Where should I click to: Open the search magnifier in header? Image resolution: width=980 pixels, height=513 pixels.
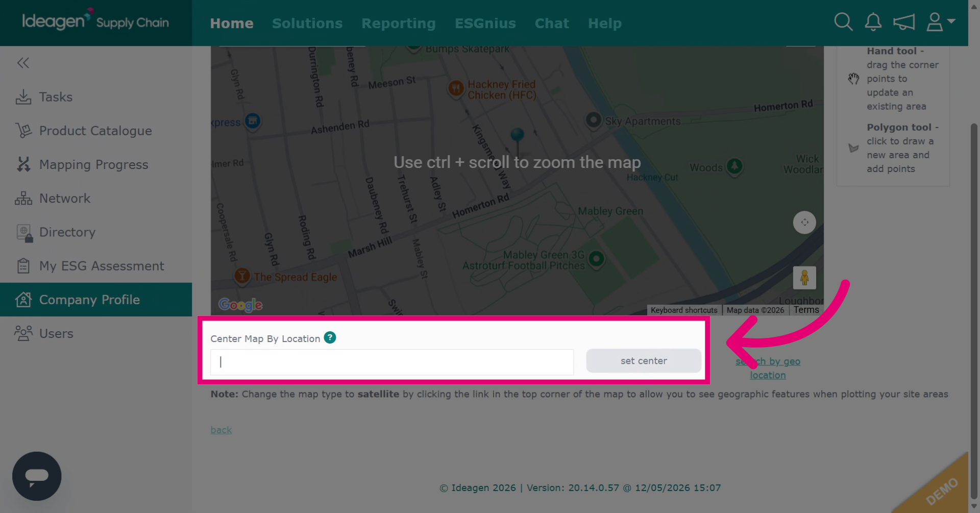coord(843,22)
